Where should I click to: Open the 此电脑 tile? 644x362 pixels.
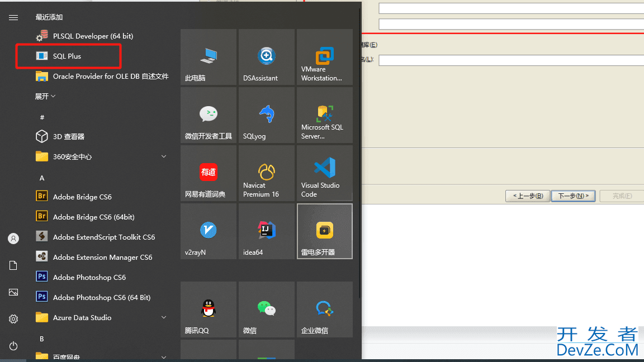209,57
